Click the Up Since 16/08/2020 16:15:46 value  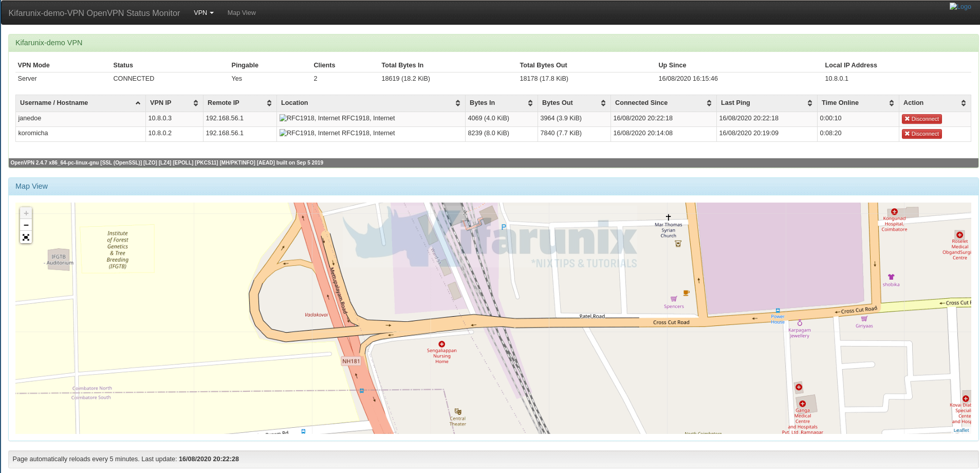pos(688,79)
